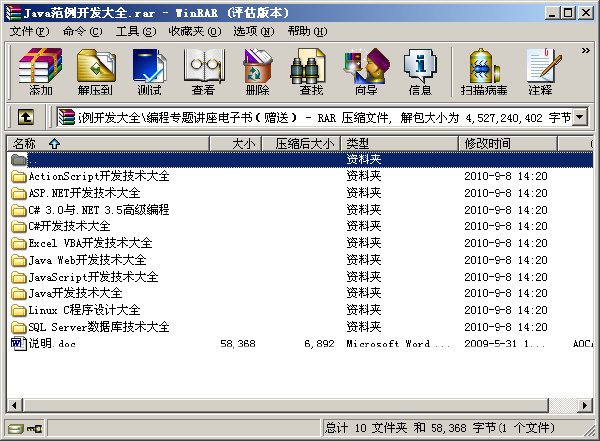Click the sort arrow beside 名称
The image size is (600, 441).
54,144
